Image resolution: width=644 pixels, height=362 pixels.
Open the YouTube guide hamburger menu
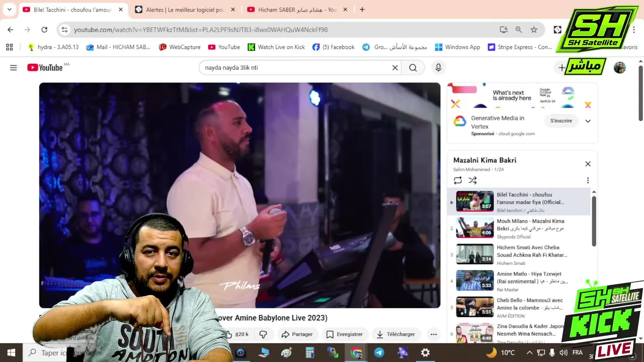click(14, 67)
